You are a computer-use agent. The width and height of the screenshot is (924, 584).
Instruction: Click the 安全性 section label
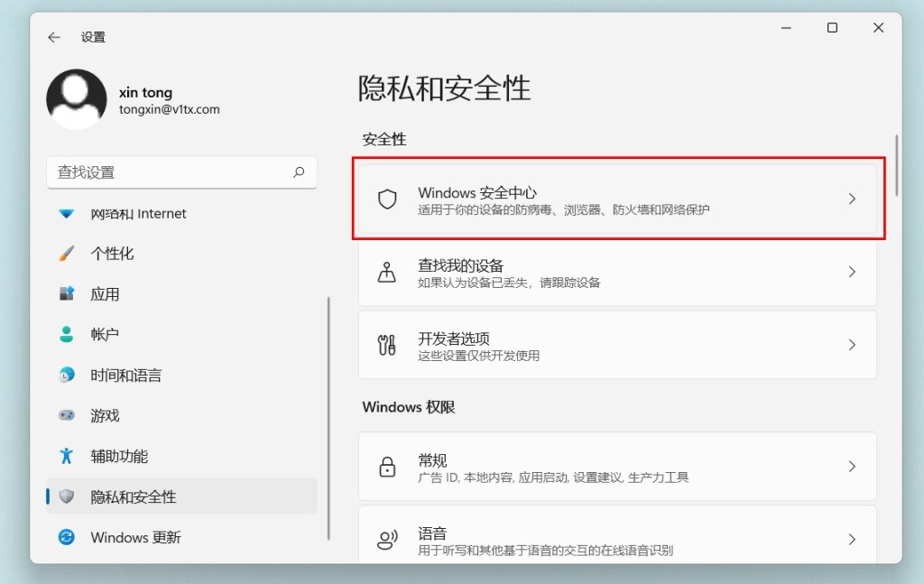384,139
